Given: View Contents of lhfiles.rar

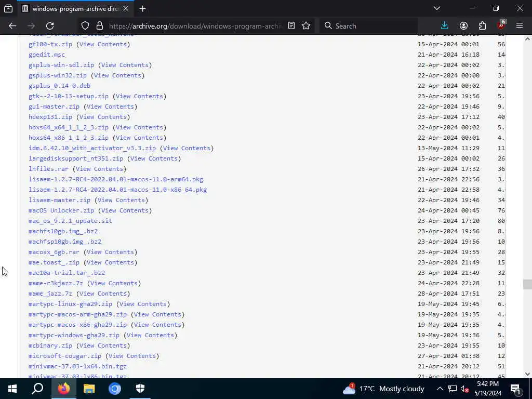Looking at the screenshot, I should 99,169.
